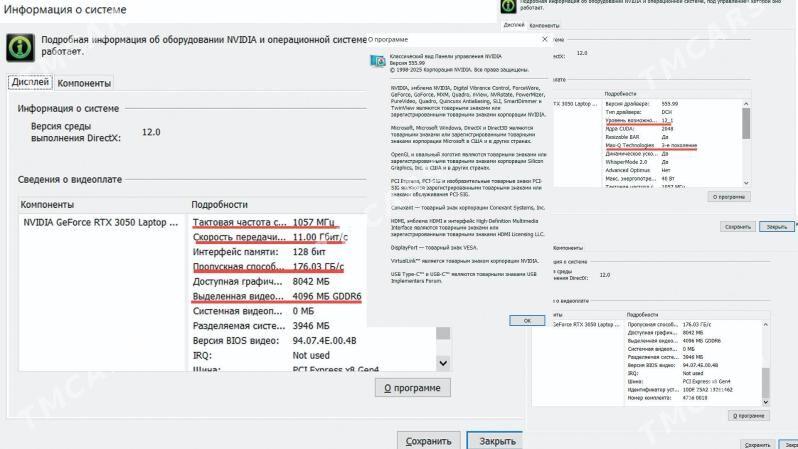Open the Компоненты tab in the large window

[84, 83]
